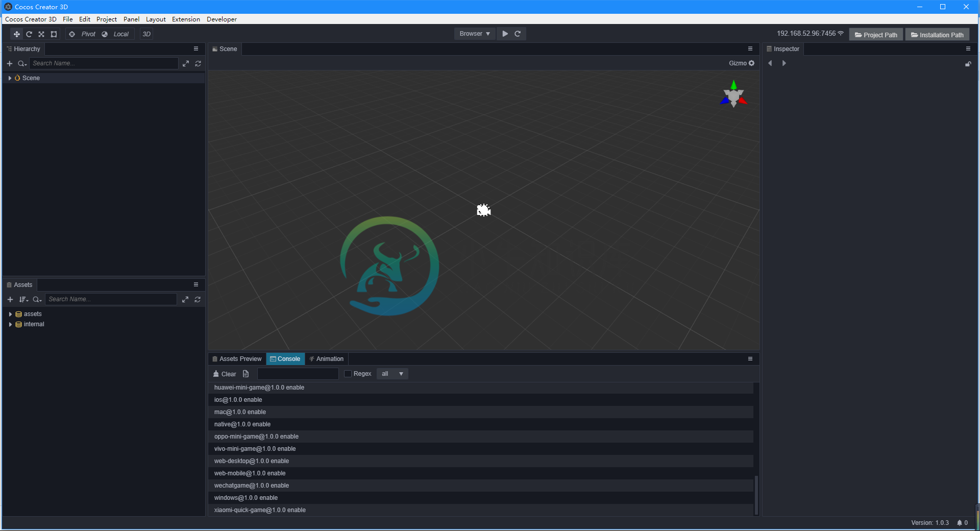
Task: Select the Move transform tool
Action: pos(17,34)
